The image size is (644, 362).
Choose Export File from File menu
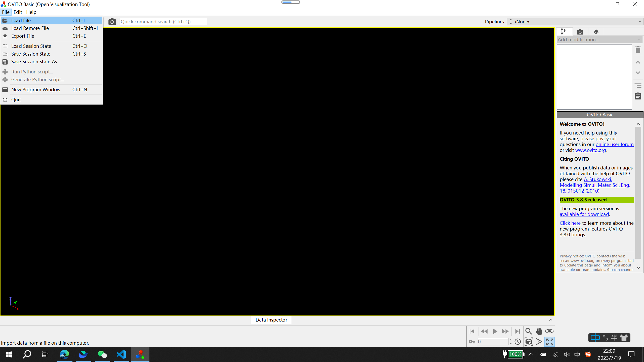(23, 36)
